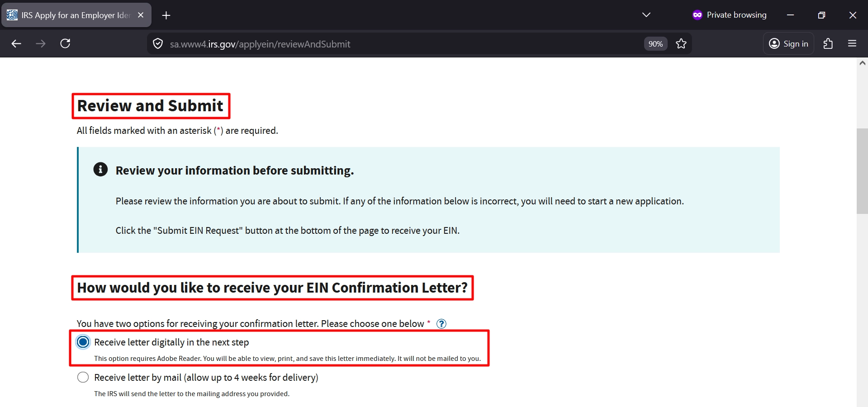Open a new tab with plus icon
The width and height of the screenshot is (868, 407).
click(x=166, y=15)
